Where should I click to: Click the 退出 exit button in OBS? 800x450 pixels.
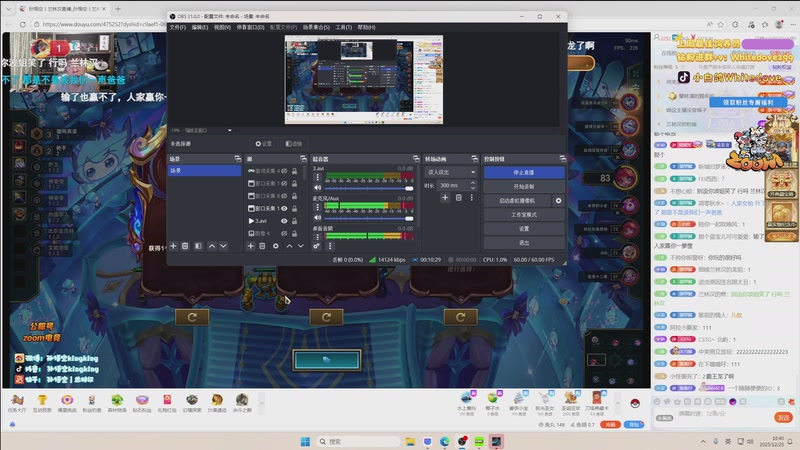(x=524, y=243)
